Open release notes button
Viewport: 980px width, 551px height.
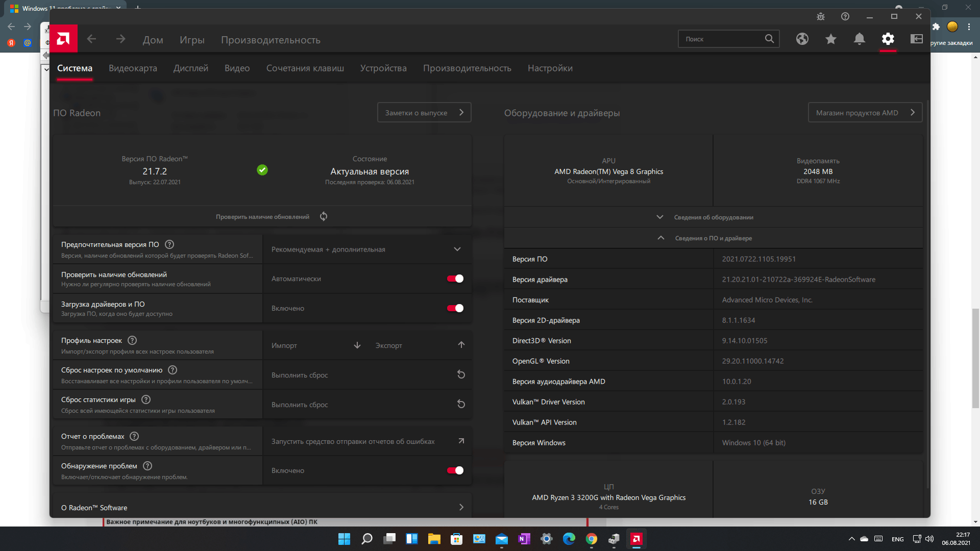[424, 113]
